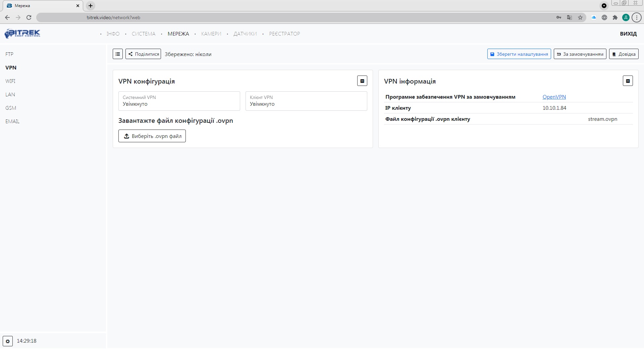Reload the page
This screenshot has height=349, width=644.
tap(29, 17)
